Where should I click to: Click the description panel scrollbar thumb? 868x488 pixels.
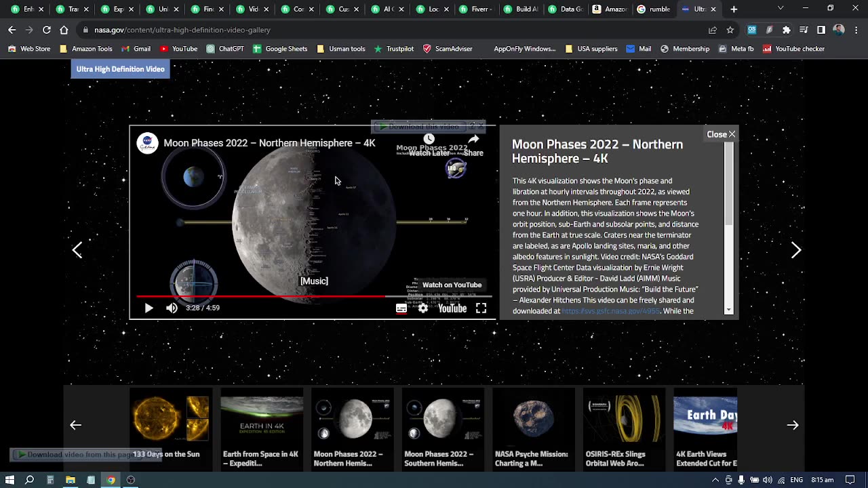click(729, 184)
